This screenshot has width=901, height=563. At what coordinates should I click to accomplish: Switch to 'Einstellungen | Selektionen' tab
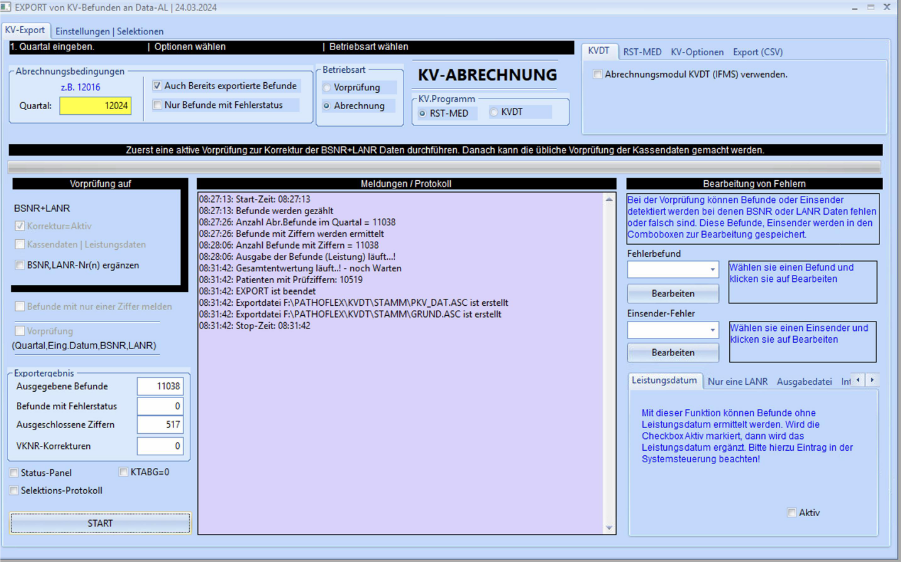(x=109, y=31)
